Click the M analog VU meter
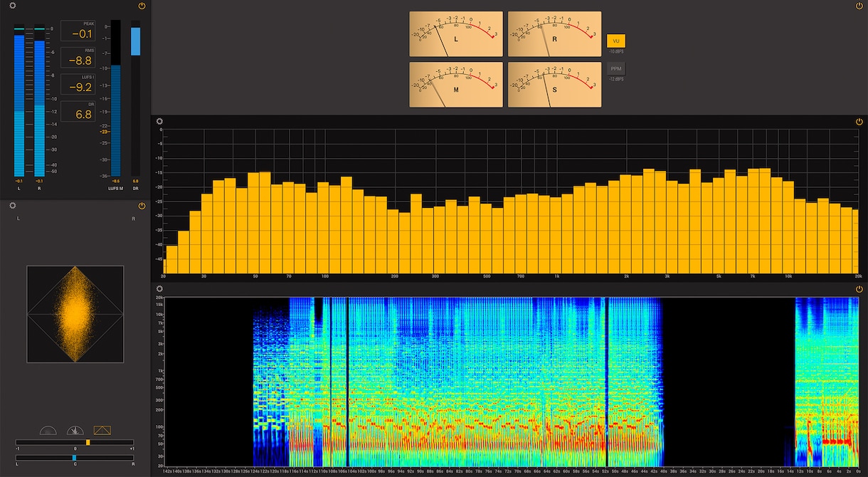 coord(456,85)
